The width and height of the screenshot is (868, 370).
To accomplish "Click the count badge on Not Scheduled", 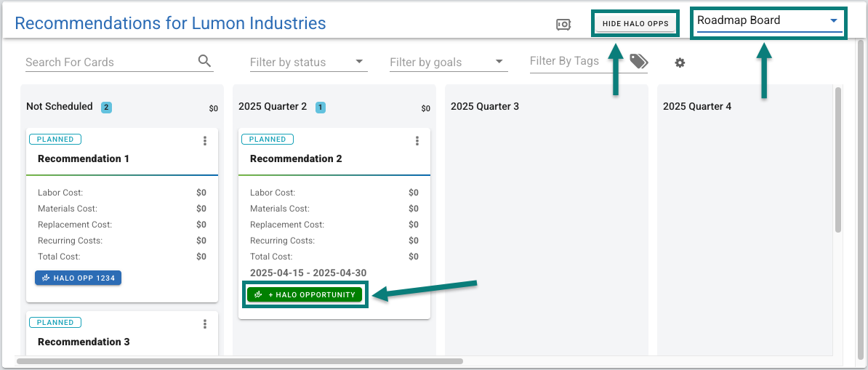I will click(106, 108).
